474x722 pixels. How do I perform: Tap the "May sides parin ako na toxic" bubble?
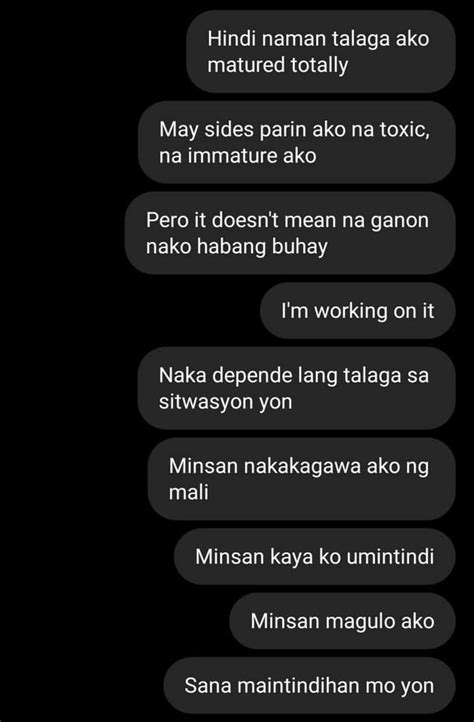point(297,142)
